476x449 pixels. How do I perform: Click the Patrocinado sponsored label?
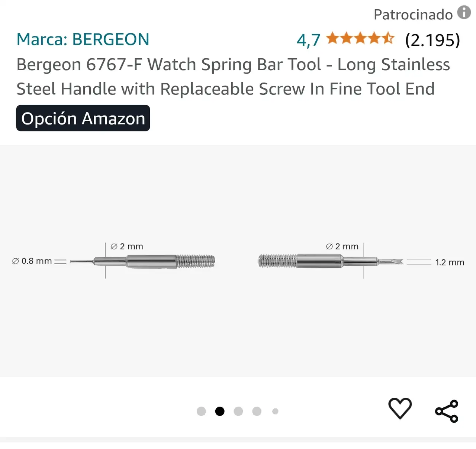pyautogui.click(x=413, y=15)
